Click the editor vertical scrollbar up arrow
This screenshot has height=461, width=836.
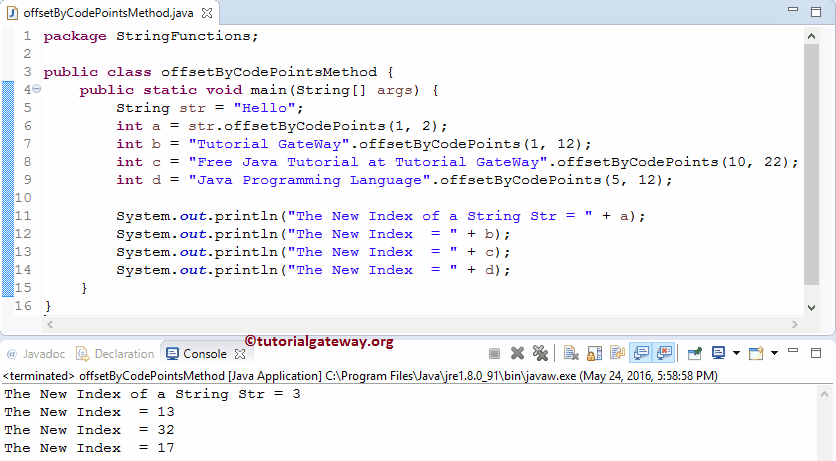click(x=811, y=36)
